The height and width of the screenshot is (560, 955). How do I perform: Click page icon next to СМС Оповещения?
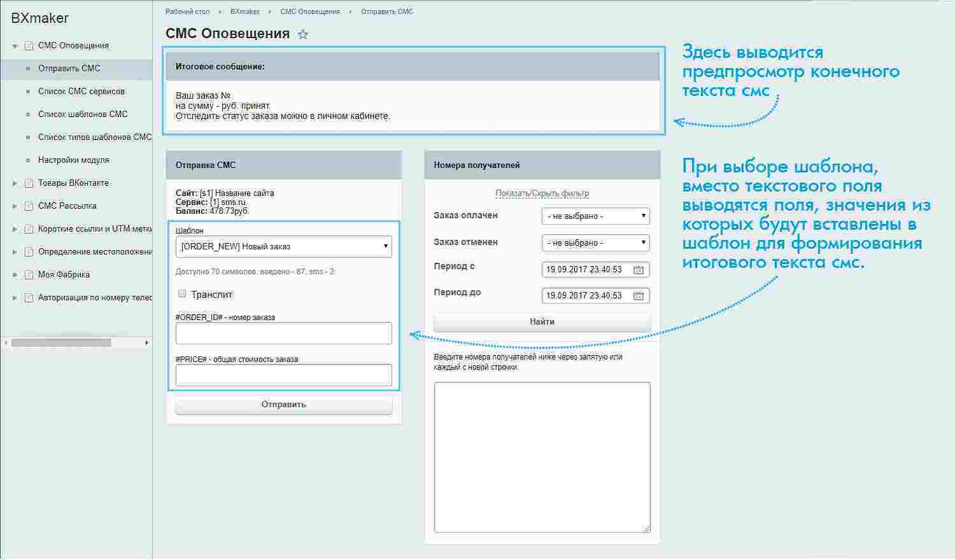point(29,46)
